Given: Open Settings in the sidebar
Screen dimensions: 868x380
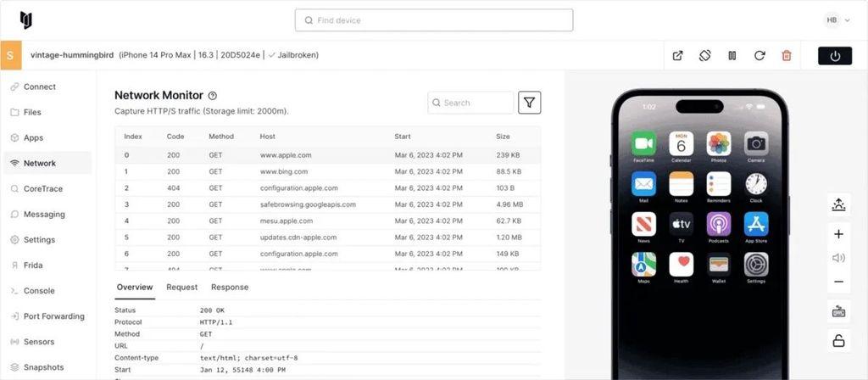Looking at the screenshot, I should [x=47, y=240].
